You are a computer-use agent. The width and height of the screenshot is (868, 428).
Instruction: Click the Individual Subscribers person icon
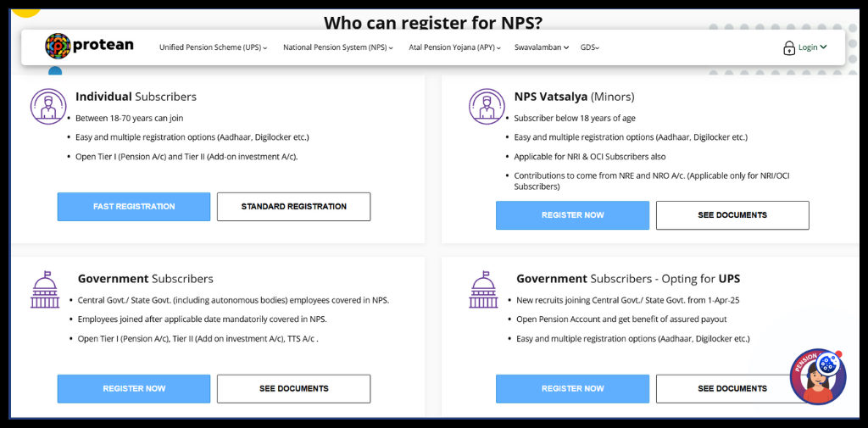[48, 106]
